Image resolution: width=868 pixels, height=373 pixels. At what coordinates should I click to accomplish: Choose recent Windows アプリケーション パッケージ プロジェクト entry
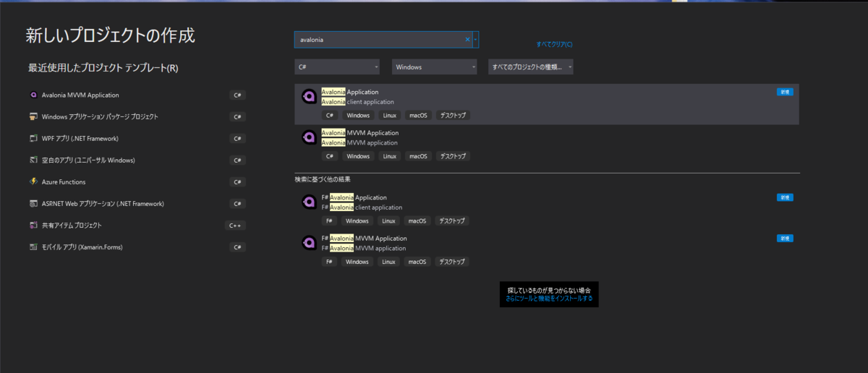pos(137,116)
